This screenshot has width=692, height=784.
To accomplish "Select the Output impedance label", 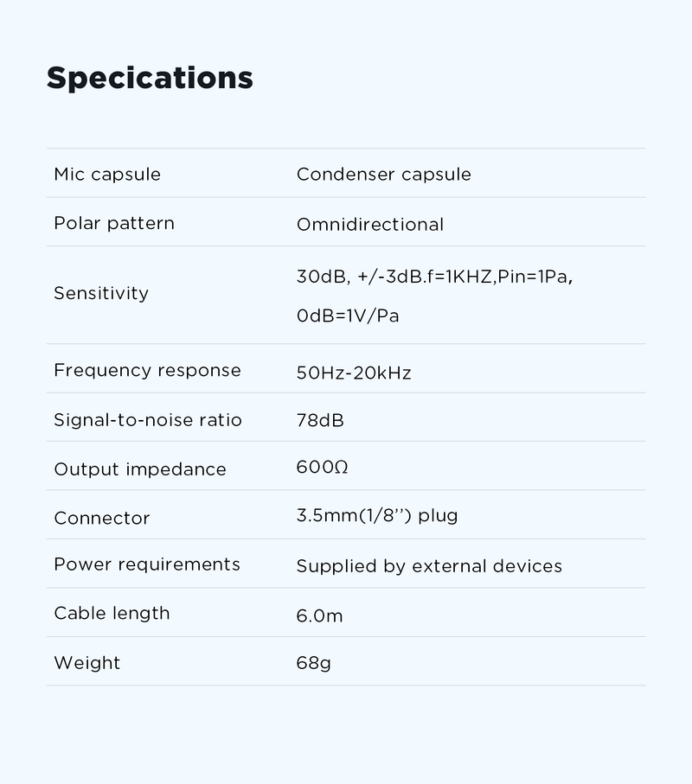I will tap(140, 469).
